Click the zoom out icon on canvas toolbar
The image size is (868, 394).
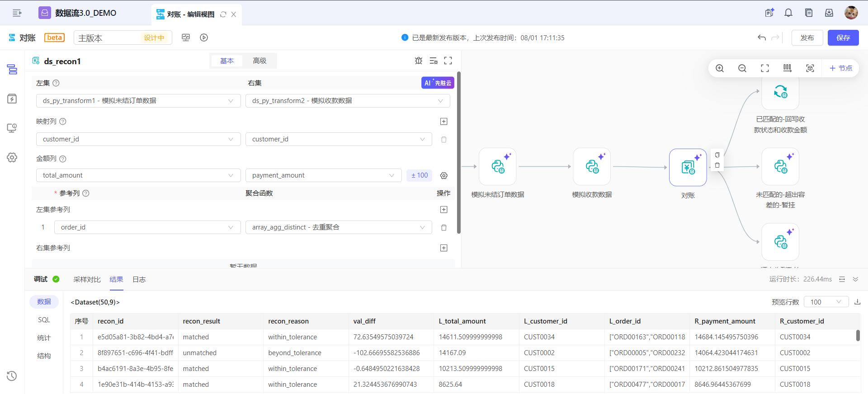(742, 68)
